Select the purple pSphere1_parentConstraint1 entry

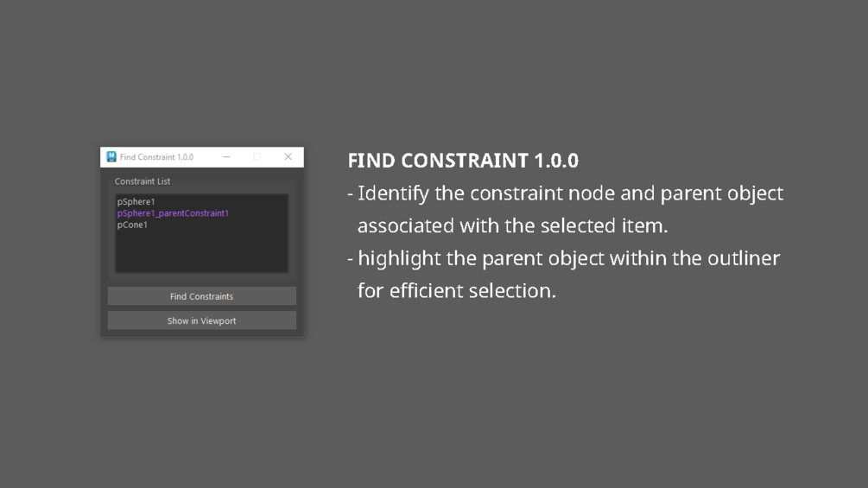[x=173, y=213]
